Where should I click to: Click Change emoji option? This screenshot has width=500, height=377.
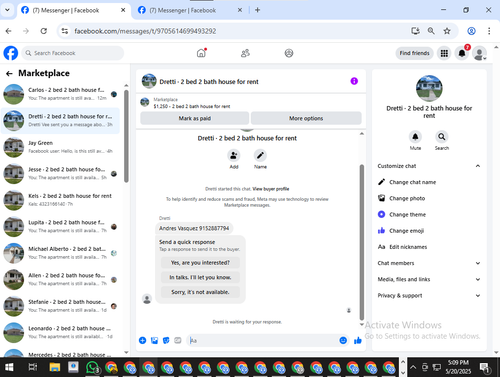[406, 231]
